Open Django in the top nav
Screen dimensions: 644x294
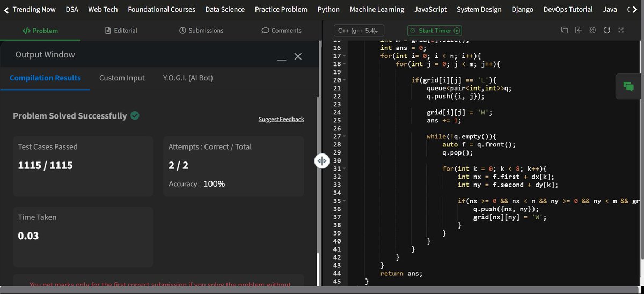click(523, 9)
